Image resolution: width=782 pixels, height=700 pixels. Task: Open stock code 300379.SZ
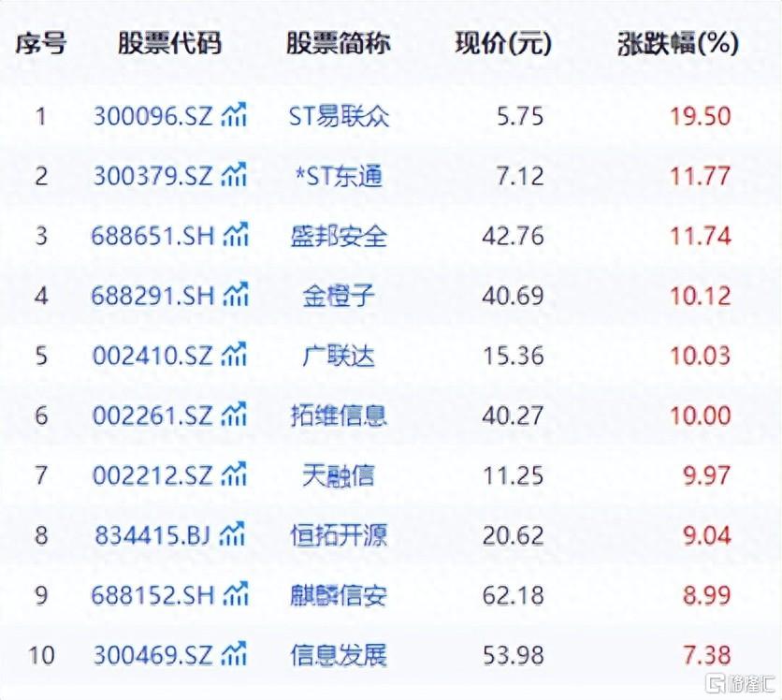pos(153,176)
